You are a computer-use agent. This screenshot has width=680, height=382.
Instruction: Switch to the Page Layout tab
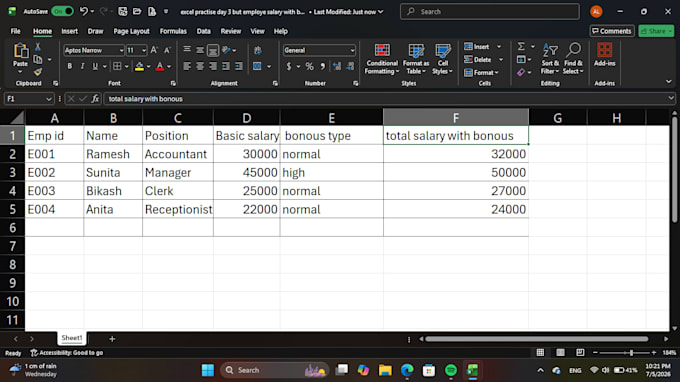pos(131,31)
